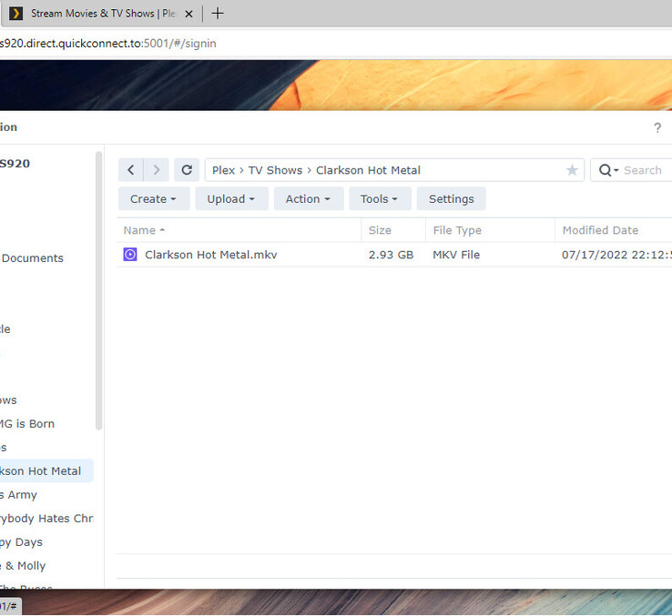672x616 pixels.
Task: Click the 2.93 GB size cell
Action: (391, 255)
